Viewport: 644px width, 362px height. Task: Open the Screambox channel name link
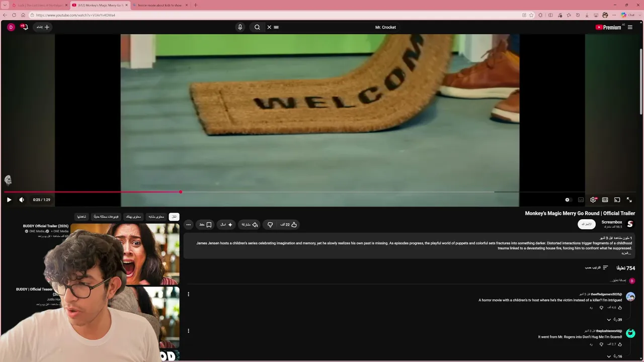pos(612,222)
